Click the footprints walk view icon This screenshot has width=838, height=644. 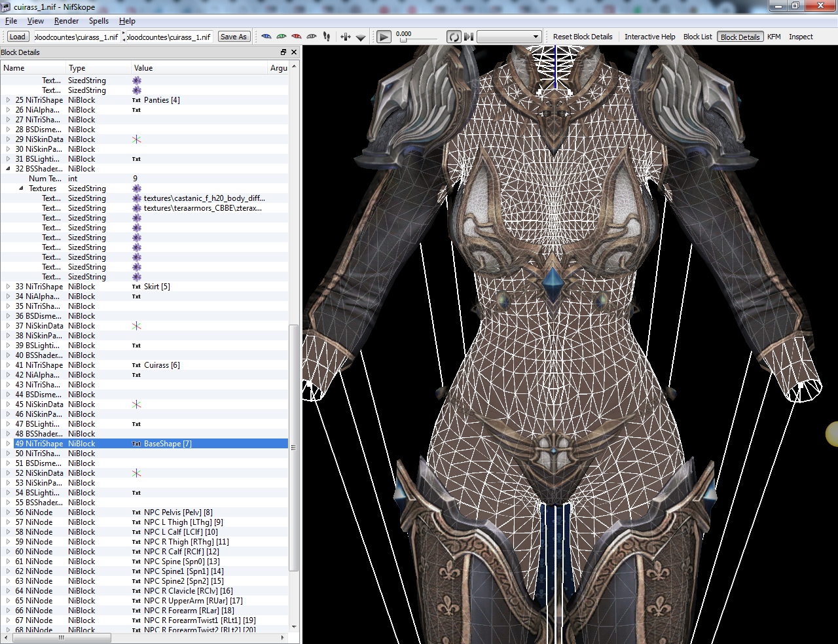pos(327,37)
